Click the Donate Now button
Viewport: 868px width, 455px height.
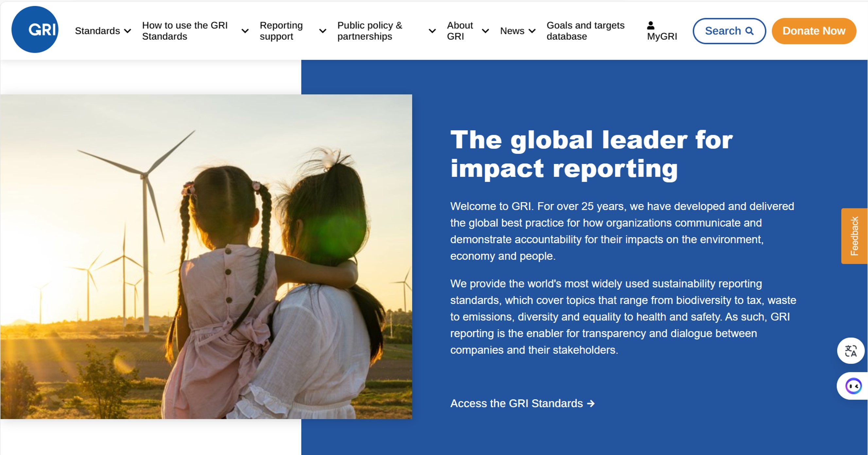coord(814,31)
